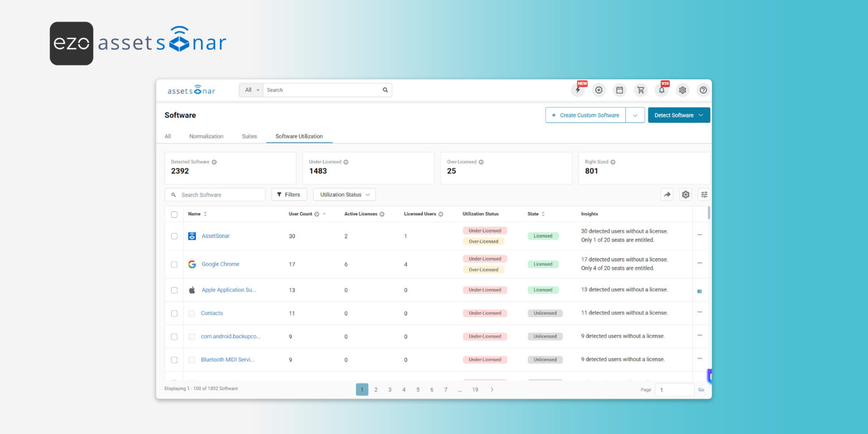The height and width of the screenshot is (434, 868).
Task: Open the column adjust sliders icon
Action: click(704, 194)
